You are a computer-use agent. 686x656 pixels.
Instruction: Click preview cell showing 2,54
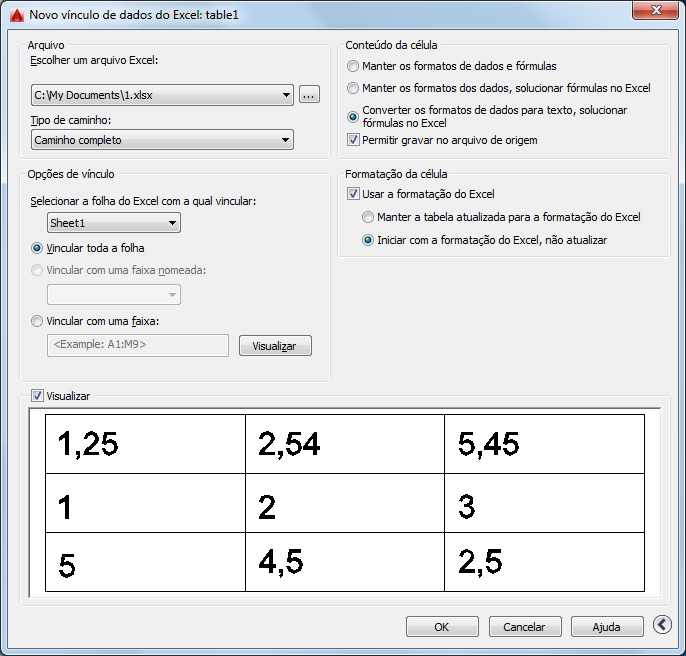tap(345, 444)
